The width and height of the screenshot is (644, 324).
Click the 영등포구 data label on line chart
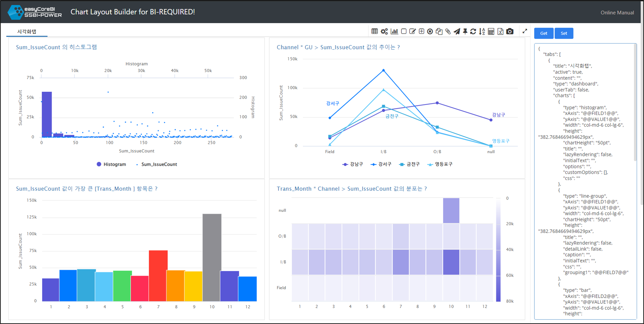pos(501,141)
